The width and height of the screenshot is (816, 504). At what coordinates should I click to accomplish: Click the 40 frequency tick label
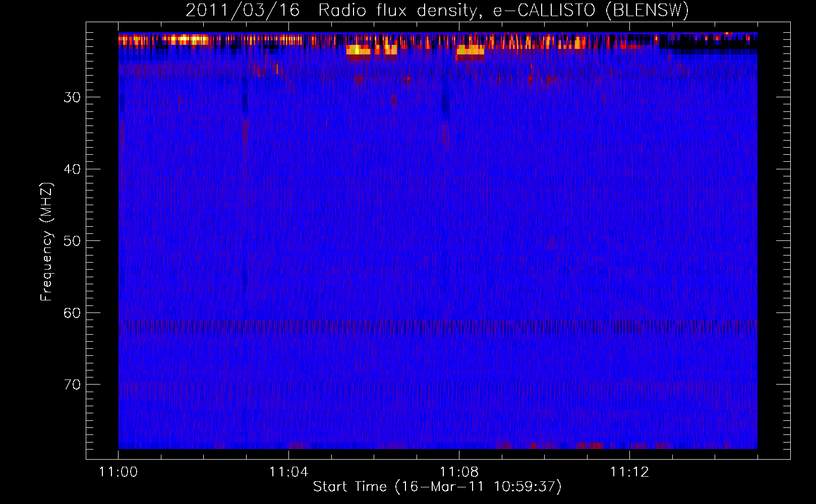[72, 169]
